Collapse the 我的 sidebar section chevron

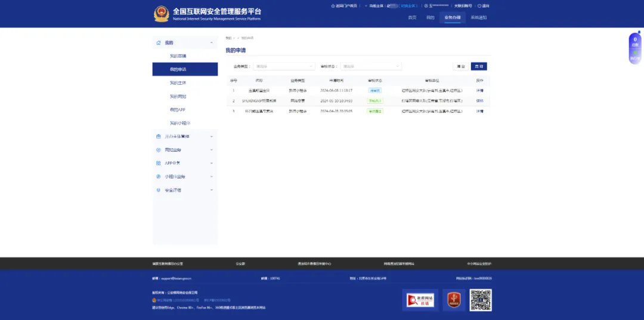click(212, 43)
